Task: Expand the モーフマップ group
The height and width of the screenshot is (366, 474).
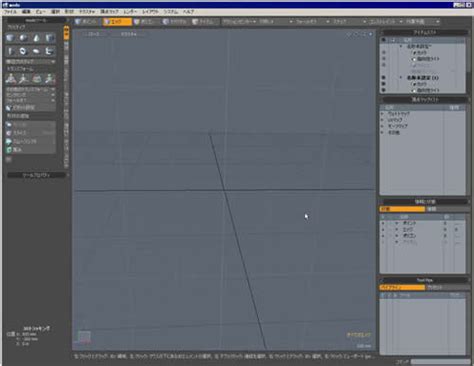Action: tap(383, 126)
